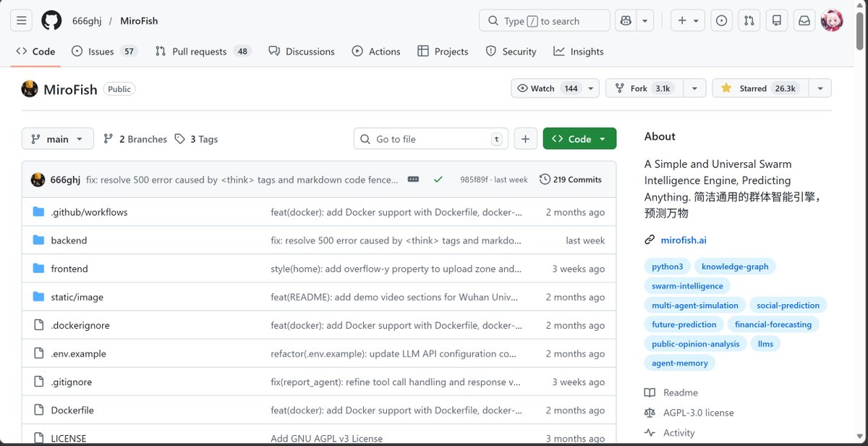868x446 pixels.
Task: Open the star lists dropdown arrow
Action: pos(820,88)
